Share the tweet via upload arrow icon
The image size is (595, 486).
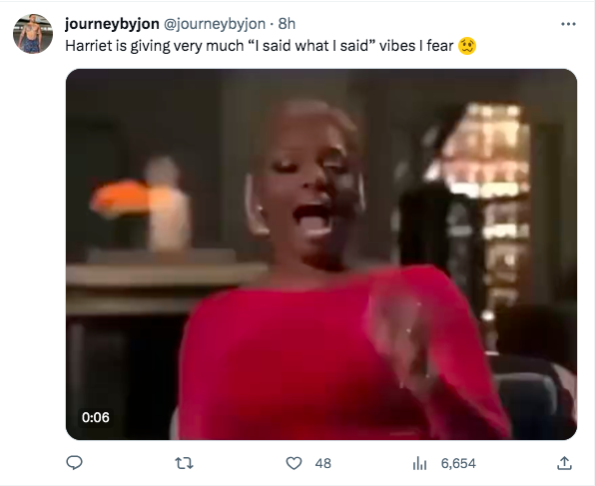564,463
